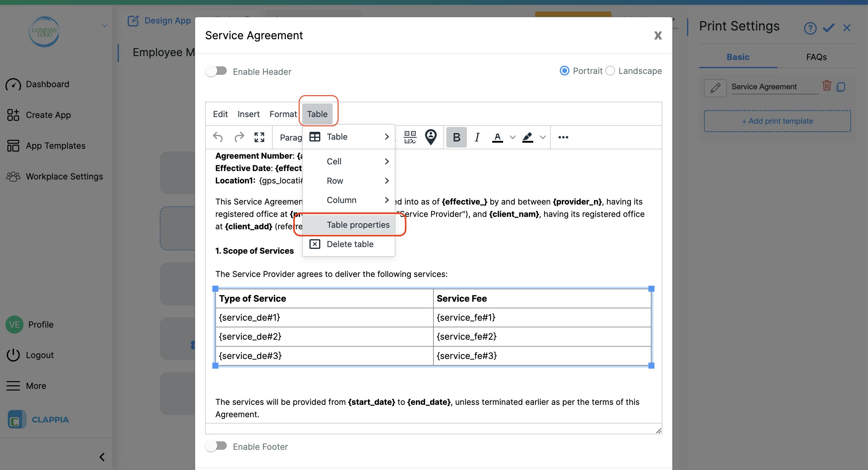Switch to the FAQs tab
The height and width of the screenshot is (470, 868).
(x=816, y=57)
